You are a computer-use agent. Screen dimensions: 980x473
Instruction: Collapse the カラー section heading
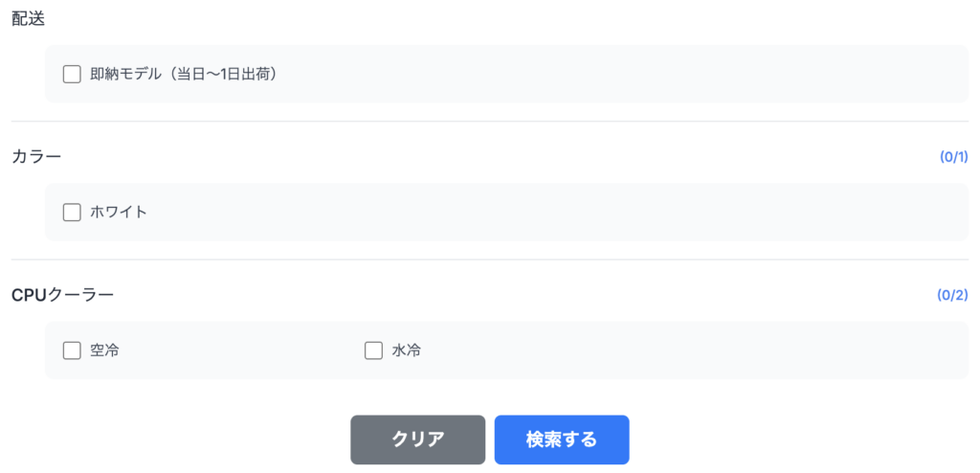click(x=36, y=157)
